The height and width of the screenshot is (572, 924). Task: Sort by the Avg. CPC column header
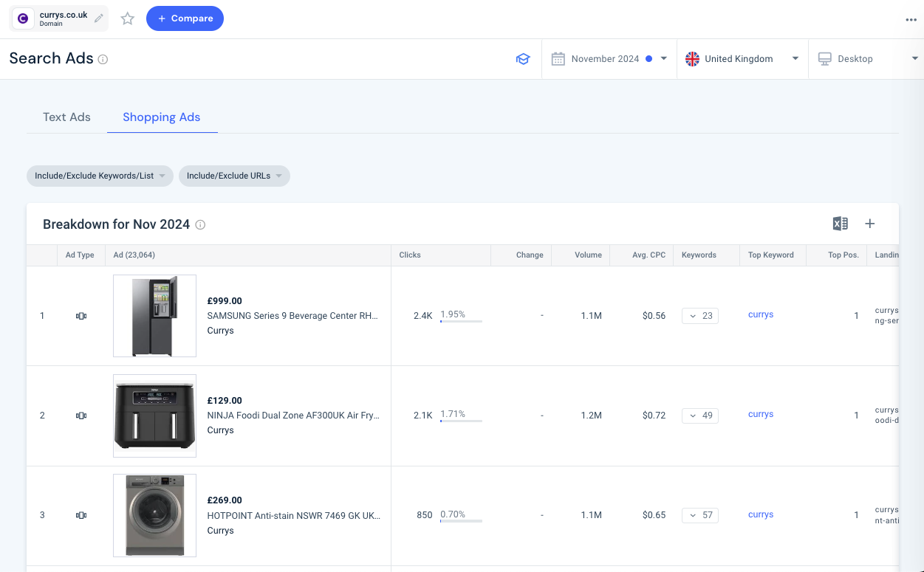648,255
